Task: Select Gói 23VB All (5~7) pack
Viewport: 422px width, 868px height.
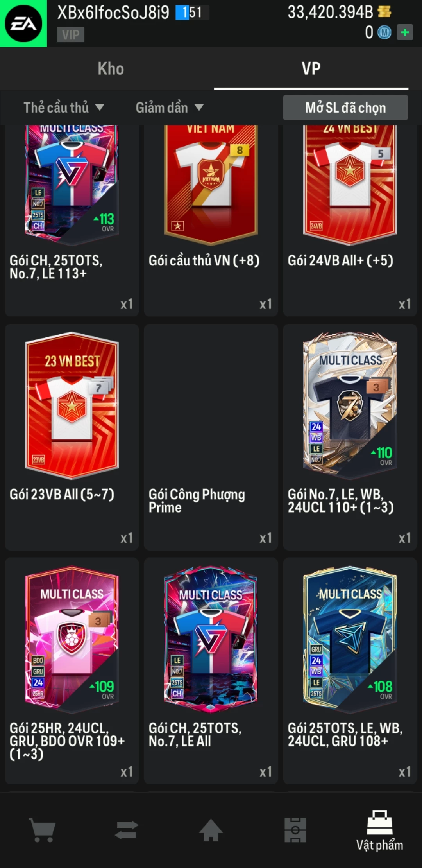Action: 72,437
